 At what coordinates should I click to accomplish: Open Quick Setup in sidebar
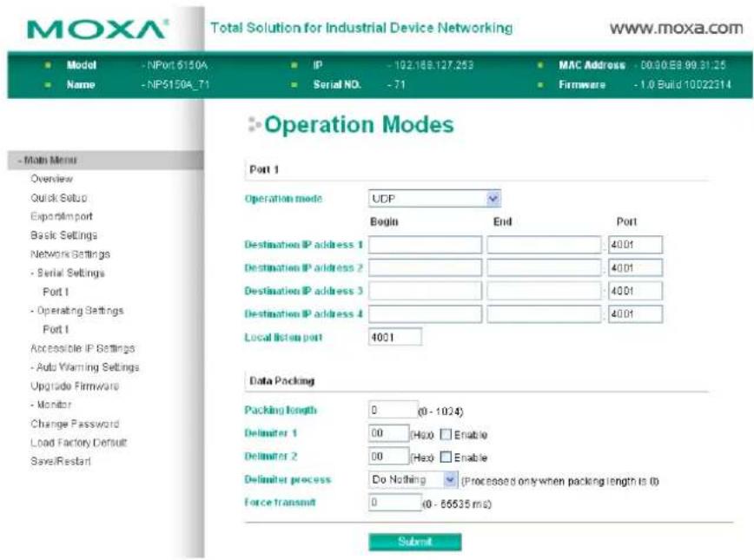59,198
